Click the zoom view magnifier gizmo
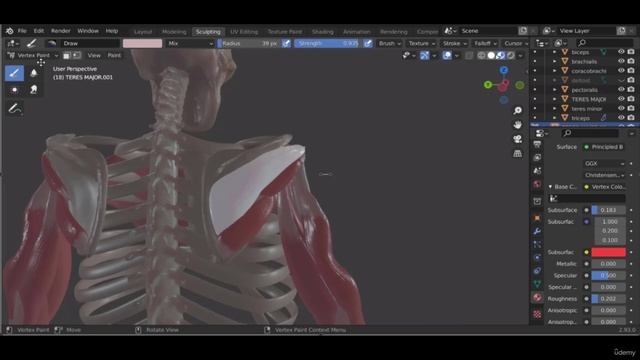 [518, 111]
